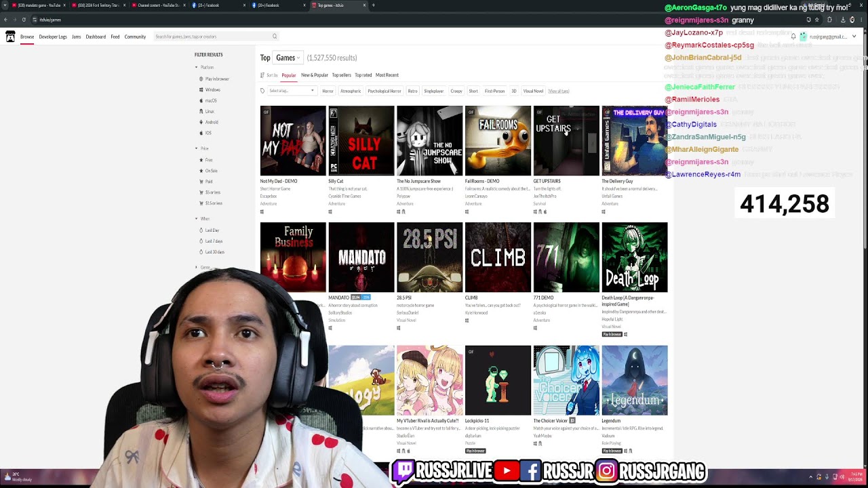The width and height of the screenshot is (868, 488).
Task: Open Developer Logs in the navigation
Action: (53, 37)
